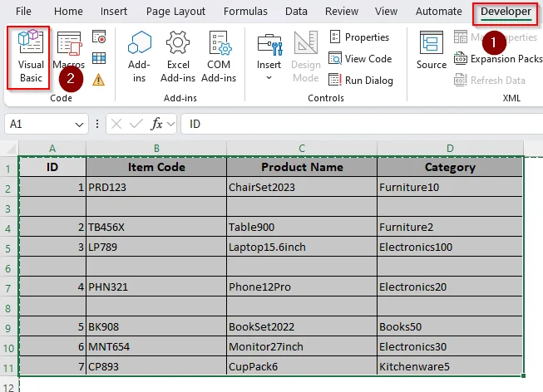The height and width of the screenshot is (392, 543).
Task: Select cell containing PHN321
Action: click(x=156, y=287)
